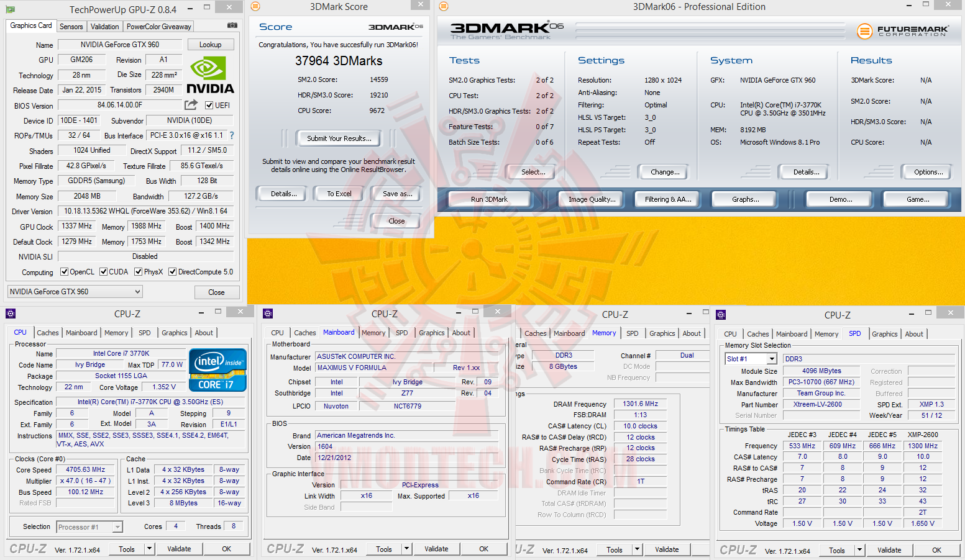Start the benchmark with Run 3DMark
Image resolution: width=965 pixels, height=560 pixels.
click(x=489, y=199)
